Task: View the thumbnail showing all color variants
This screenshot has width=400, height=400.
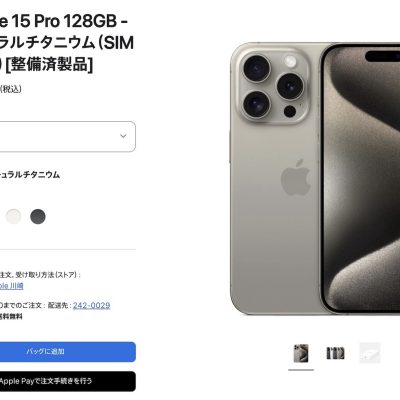Action: 335,353
